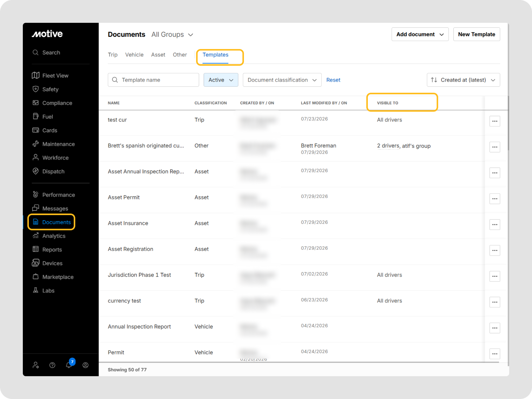
Task: Open Marketplace
Action: 53,277
